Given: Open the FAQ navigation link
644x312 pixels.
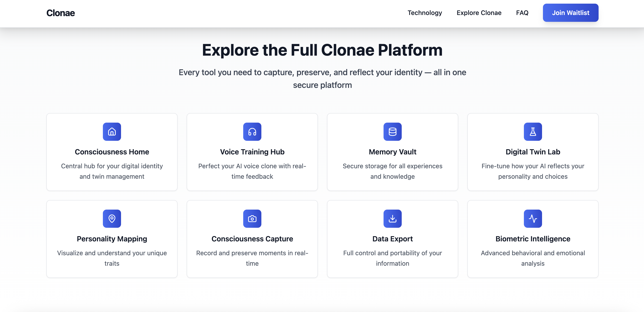Looking at the screenshot, I should [522, 13].
